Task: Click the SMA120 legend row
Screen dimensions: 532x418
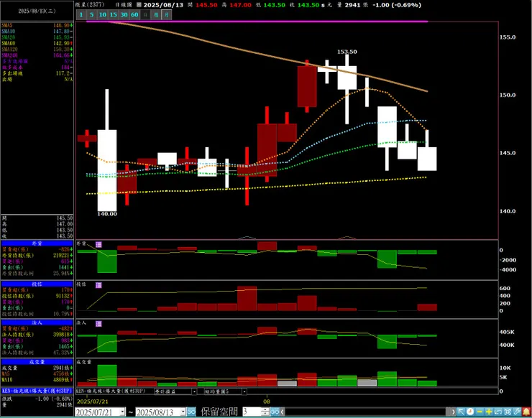Action: (37, 49)
